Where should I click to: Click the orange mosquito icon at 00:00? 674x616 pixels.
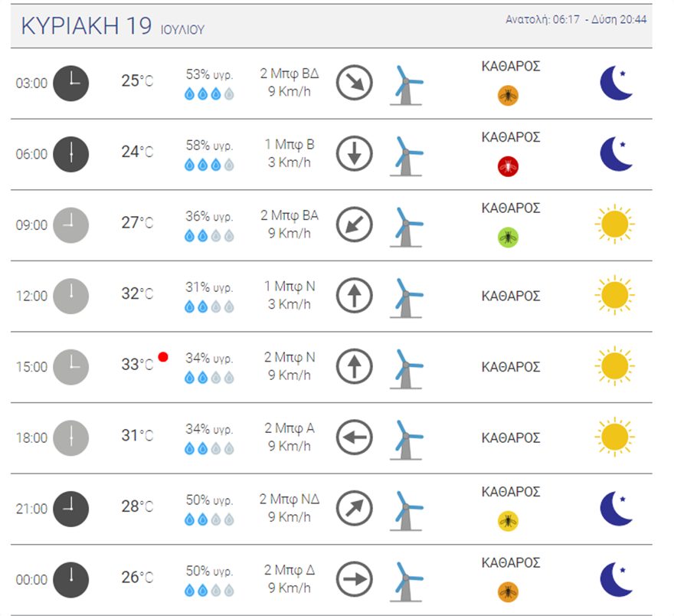(508, 591)
